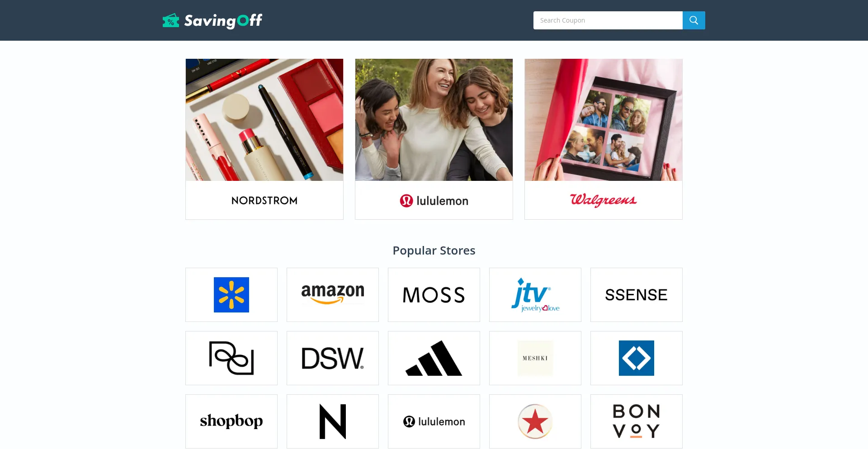Open the Walmart spark logo store
The width and height of the screenshot is (868, 449).
point(231,295)
